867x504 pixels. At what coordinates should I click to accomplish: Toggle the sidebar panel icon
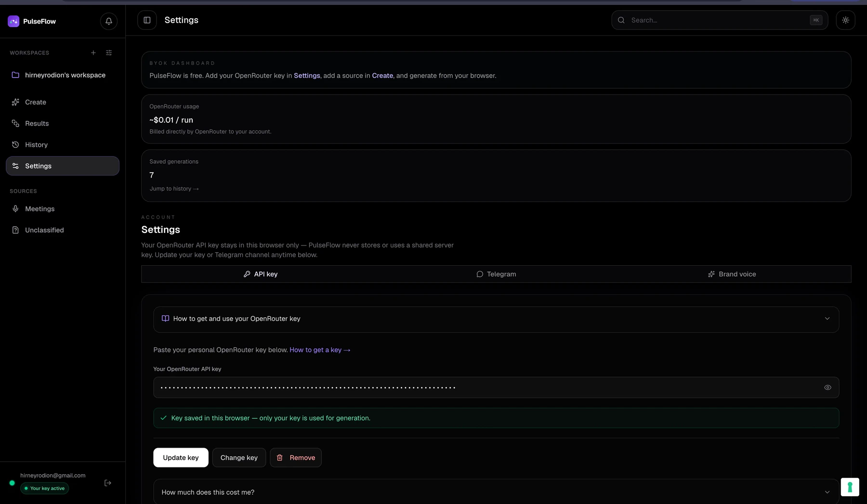[147, 20]
